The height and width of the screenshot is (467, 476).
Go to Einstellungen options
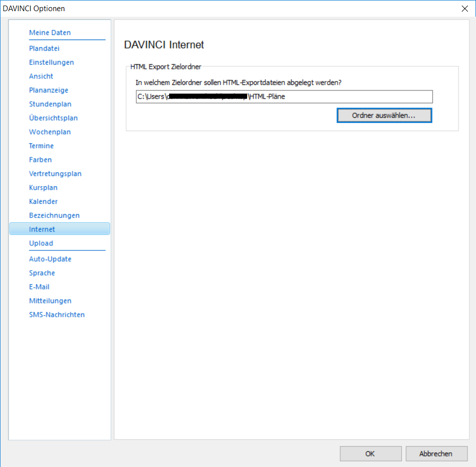(x=51, y=62)
